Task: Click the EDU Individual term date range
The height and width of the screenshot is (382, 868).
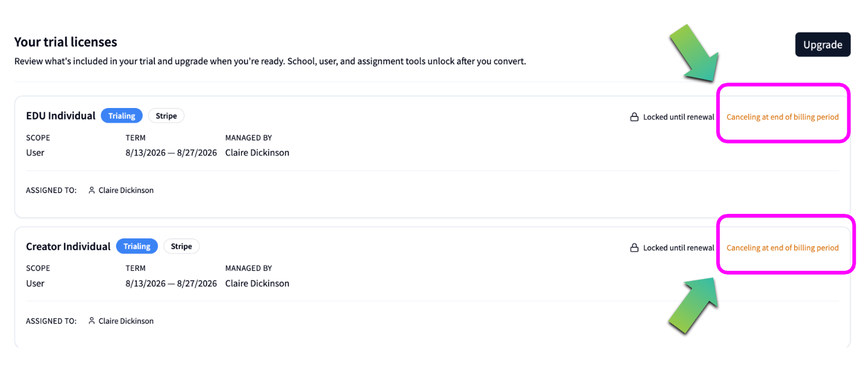Action: coord(171,153)
